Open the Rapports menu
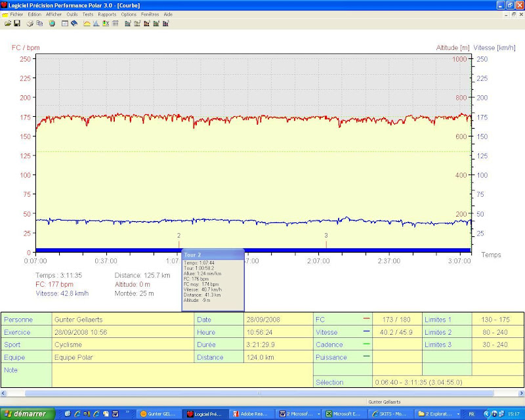The image size is (525, 420). point(107,14)
